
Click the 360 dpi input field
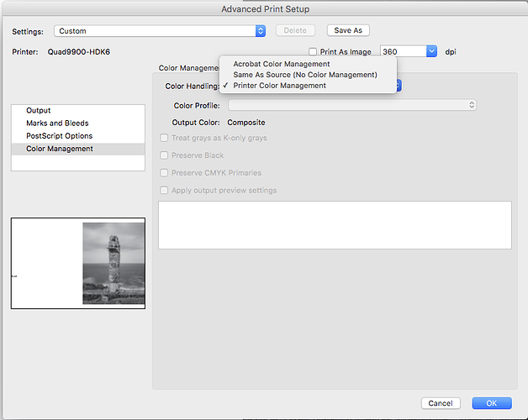(x=402, y=51)
